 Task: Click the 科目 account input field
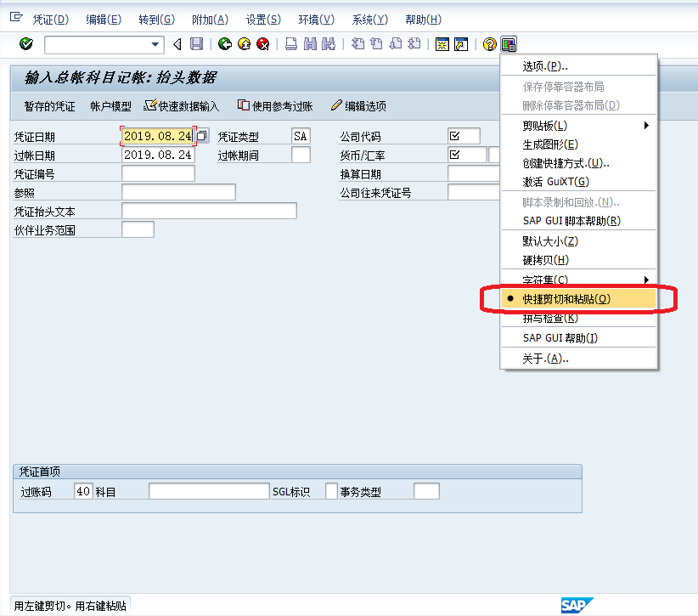(x=209, y=491)
